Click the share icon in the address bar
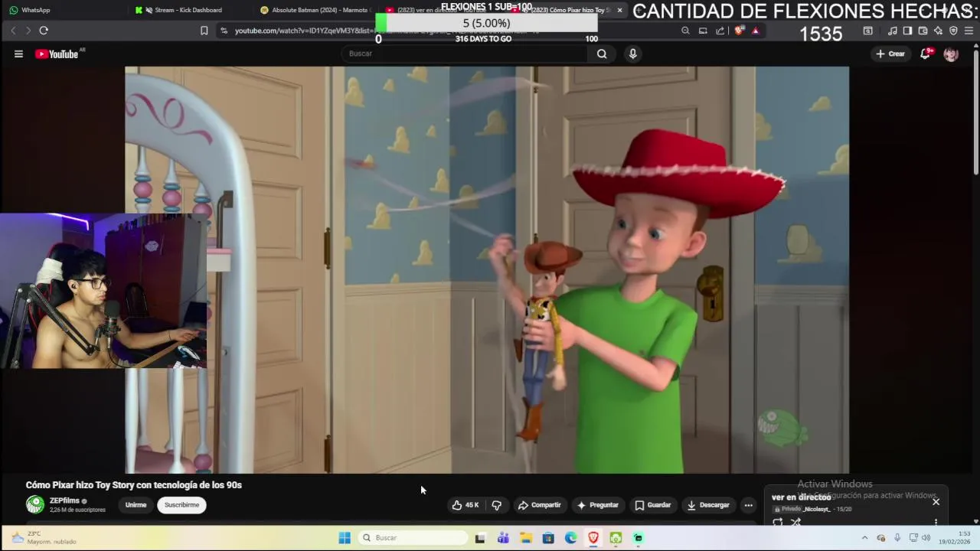This screenshot has width=980, height=551. [720, 31]
